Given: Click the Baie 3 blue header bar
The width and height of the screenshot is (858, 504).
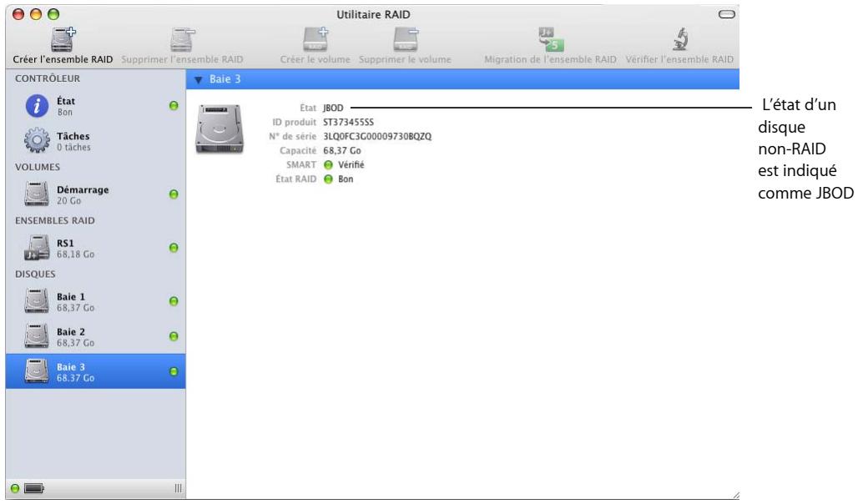Looking at the screenshot, I should point(463,79).
